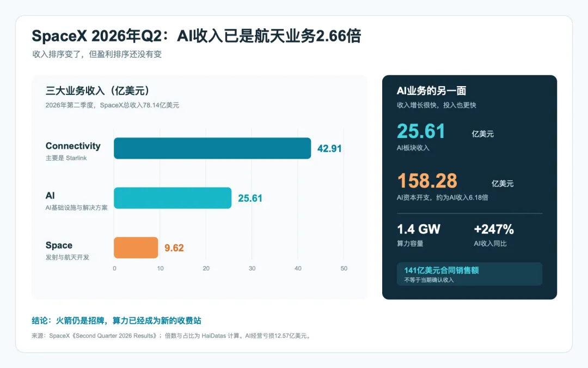Click the caption 'AI基础设施与解决方案'
Image resolution: width=588 pixels, height=368 pixels.
(77, 208)
